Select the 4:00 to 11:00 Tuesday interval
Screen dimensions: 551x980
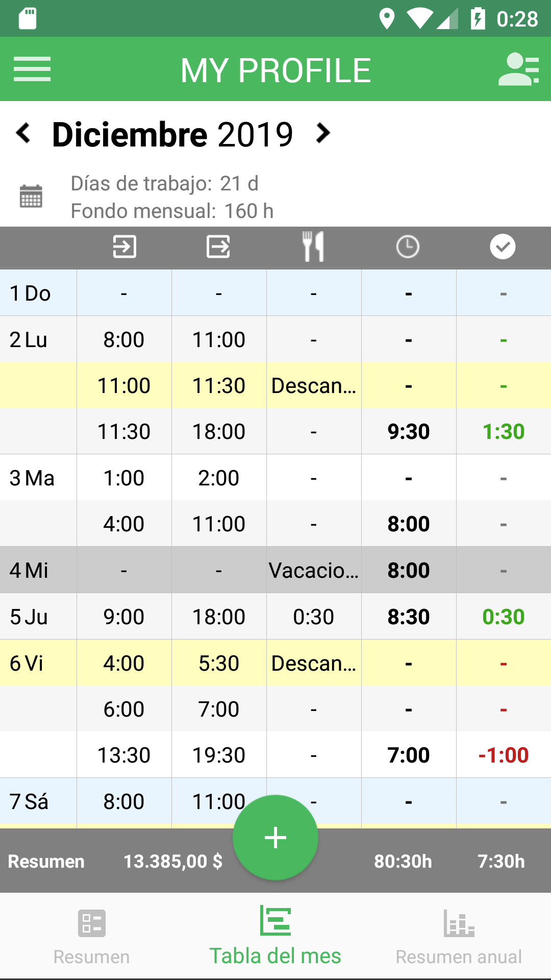click(x=275, y=524)
